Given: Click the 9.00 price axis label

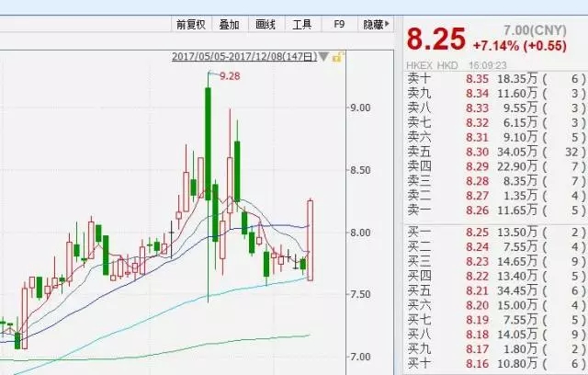Looking at the screenshot, I should (x=360, y=108).
